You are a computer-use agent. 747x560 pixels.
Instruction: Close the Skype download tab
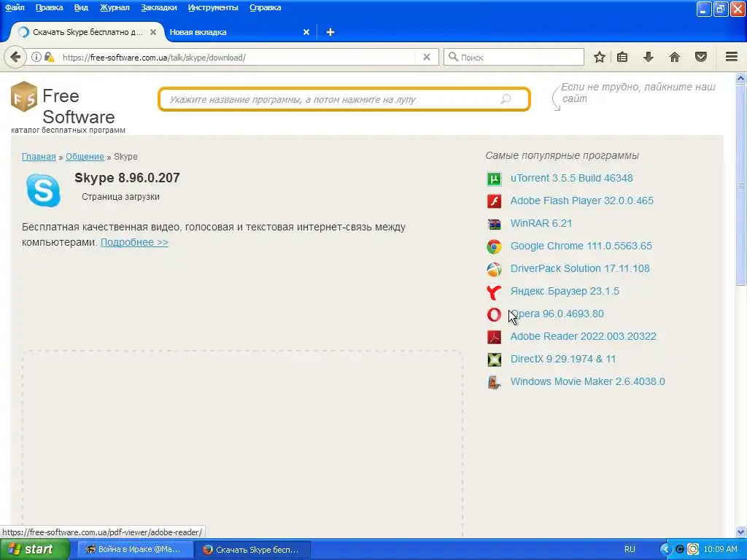click(153, 32)
